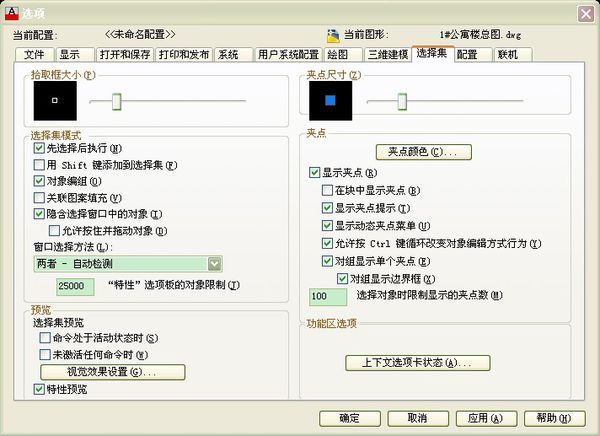This screenshot has width=600, height=436.
Task: Click the <<未命名配置>> profile name
Action: [x=140, y=34]
